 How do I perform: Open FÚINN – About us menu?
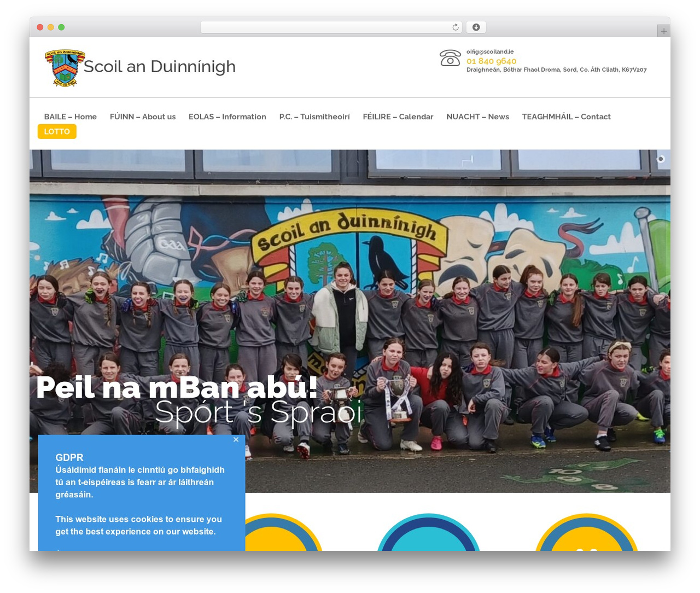pyautogui.click(x=143, y=117)
